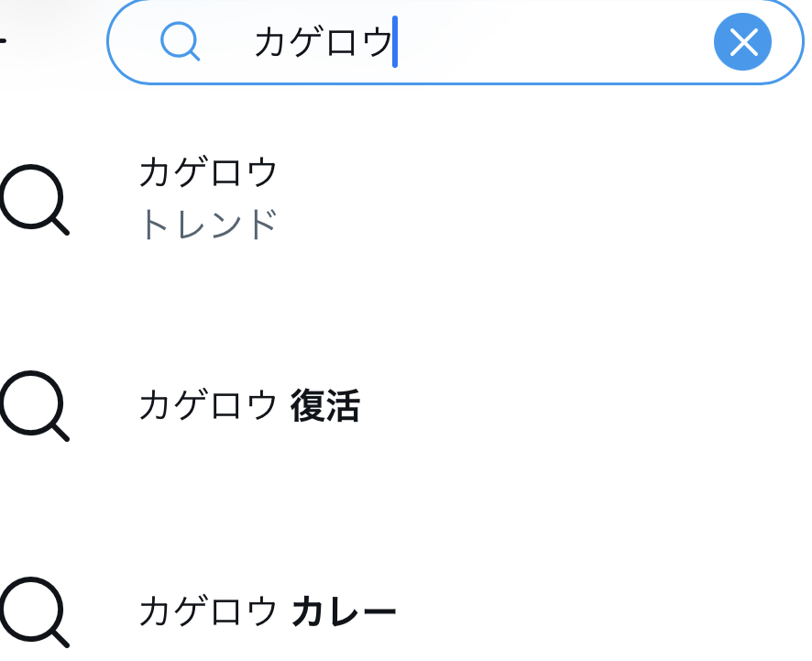Click blank area right of 復活 suggestion row

596,405
